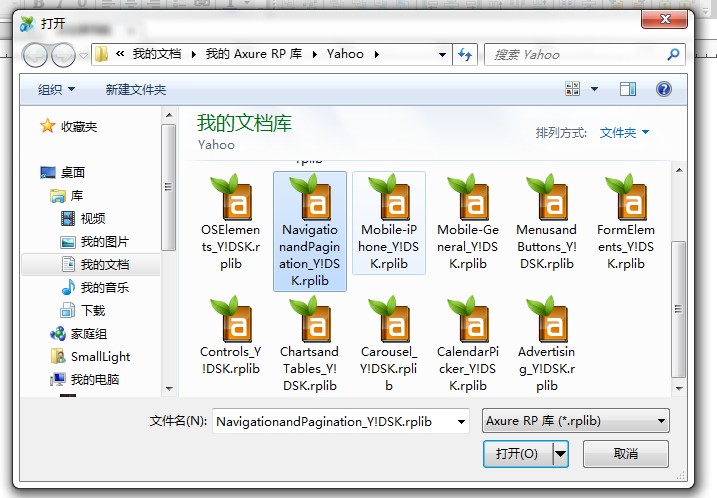Click the 打开(O) button
The height and width of the screenshot is (498, 717).
518,454
